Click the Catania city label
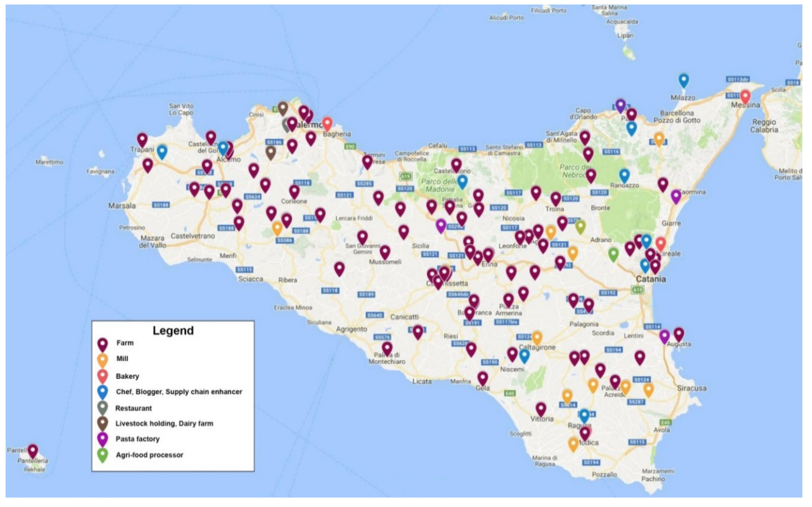 point(651,279)
